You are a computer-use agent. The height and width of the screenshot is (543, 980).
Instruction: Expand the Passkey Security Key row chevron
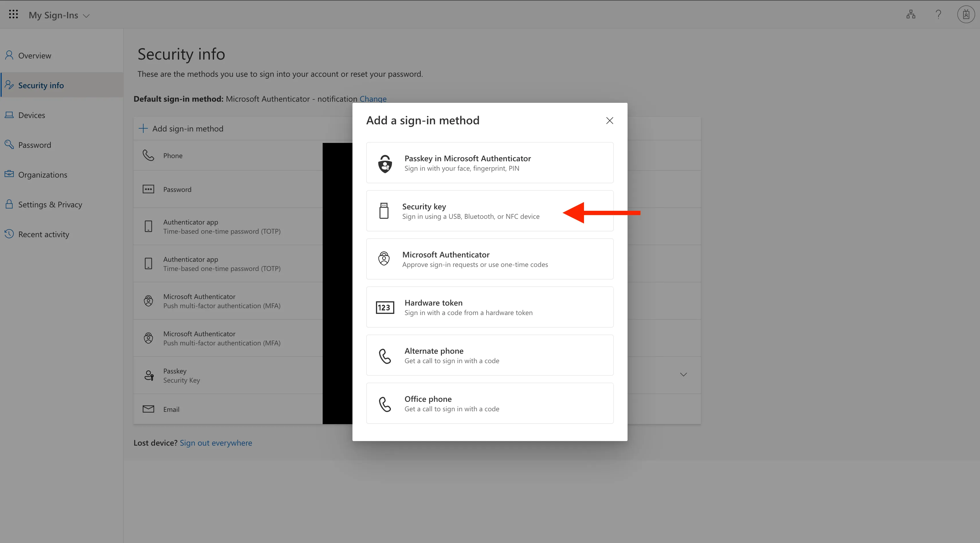pos(683,375)
